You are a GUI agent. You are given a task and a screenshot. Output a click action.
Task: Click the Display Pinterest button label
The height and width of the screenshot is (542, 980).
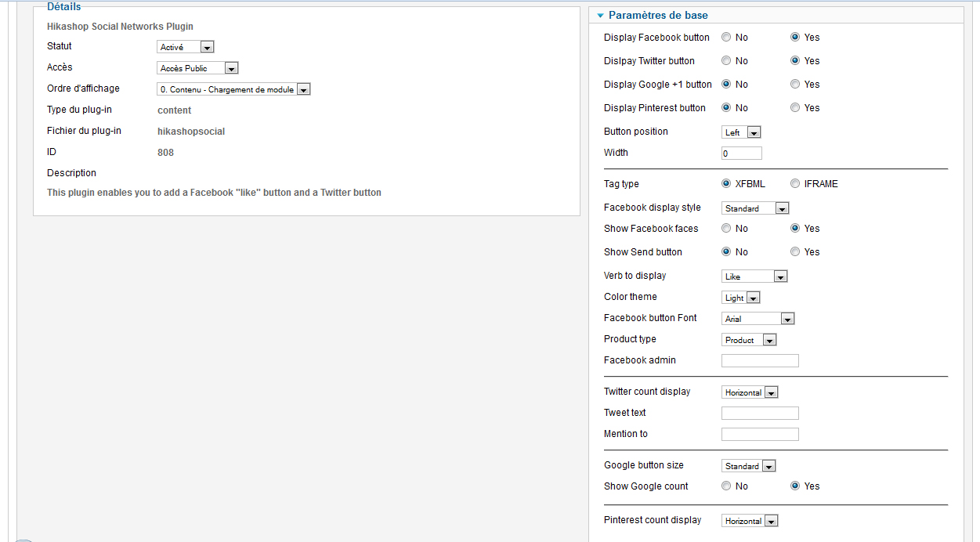click(x=655, y=108)
